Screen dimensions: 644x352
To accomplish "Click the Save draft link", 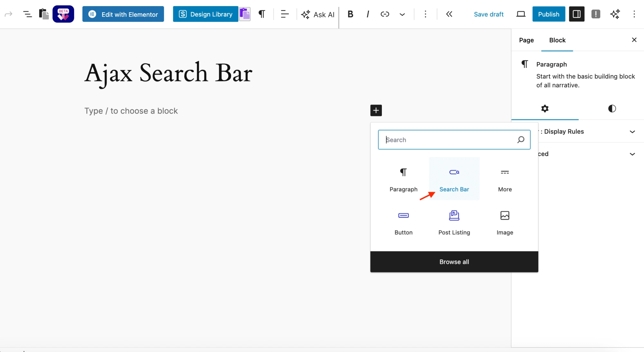I will tap(489, 14).
